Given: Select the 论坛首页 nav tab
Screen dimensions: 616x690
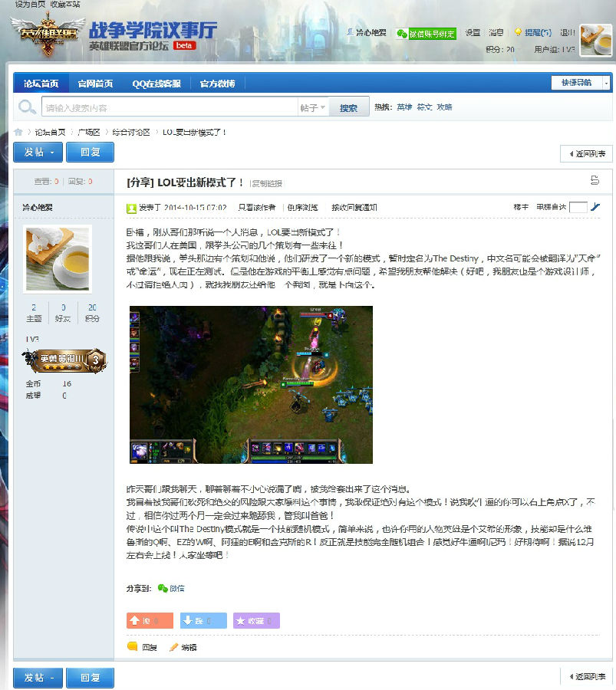Looking at the screenshot, I should (x=41, y=84).
